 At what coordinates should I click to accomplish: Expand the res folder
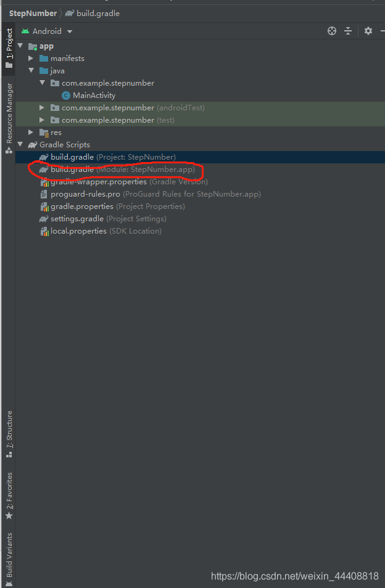pyautogui.click(x=31, y=133)
